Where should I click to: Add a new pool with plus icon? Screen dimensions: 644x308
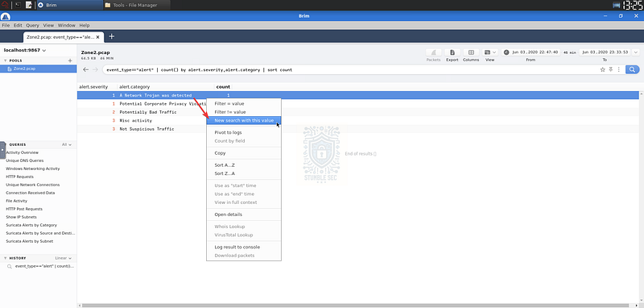(x=70, y=60)
